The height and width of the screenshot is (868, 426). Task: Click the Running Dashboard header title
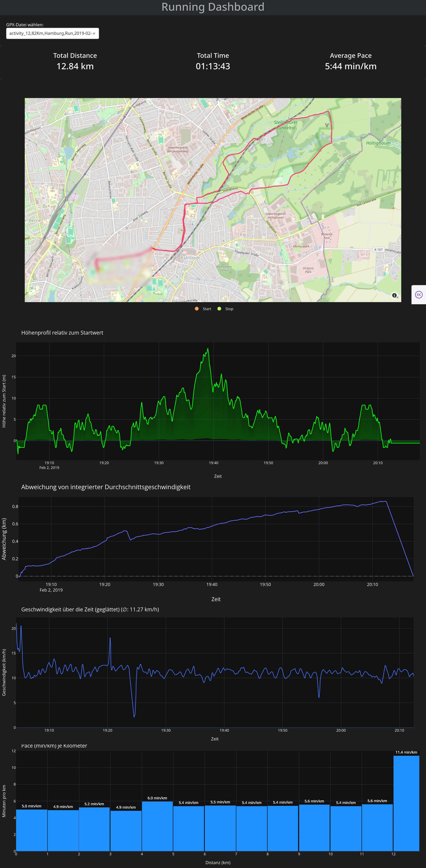213,7
